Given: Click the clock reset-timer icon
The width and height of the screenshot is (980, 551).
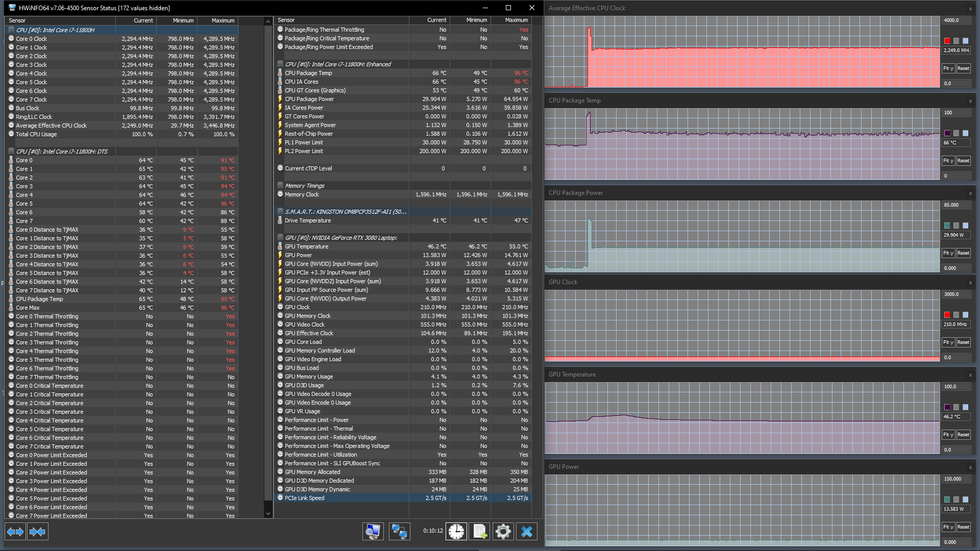Looking at the screenshot, I should click(456, 532).
